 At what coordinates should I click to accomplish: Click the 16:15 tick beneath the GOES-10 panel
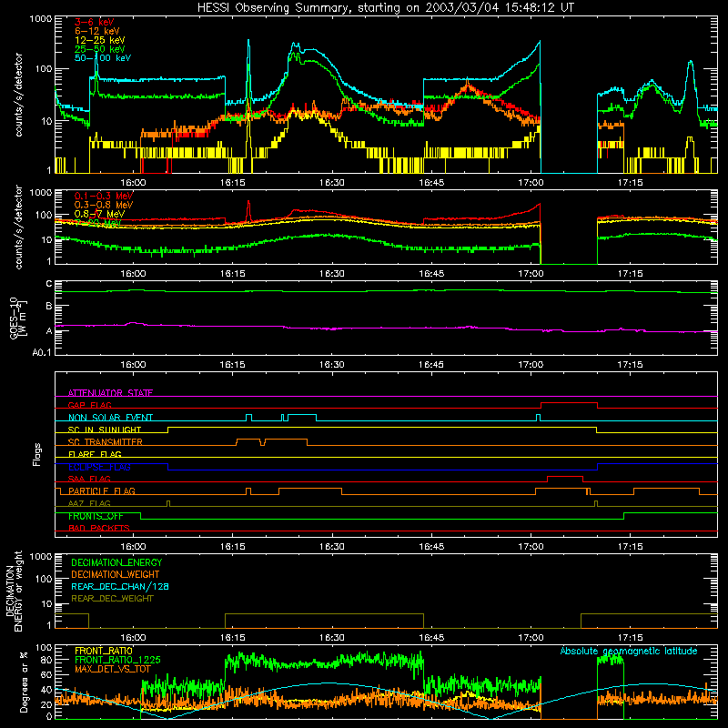pos(232,365)
